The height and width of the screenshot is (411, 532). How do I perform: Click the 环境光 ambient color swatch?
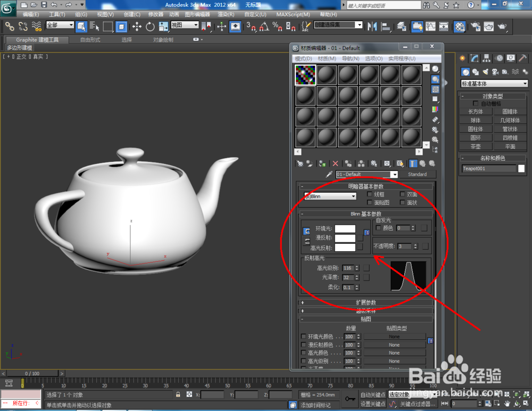[x=345, y=228]
